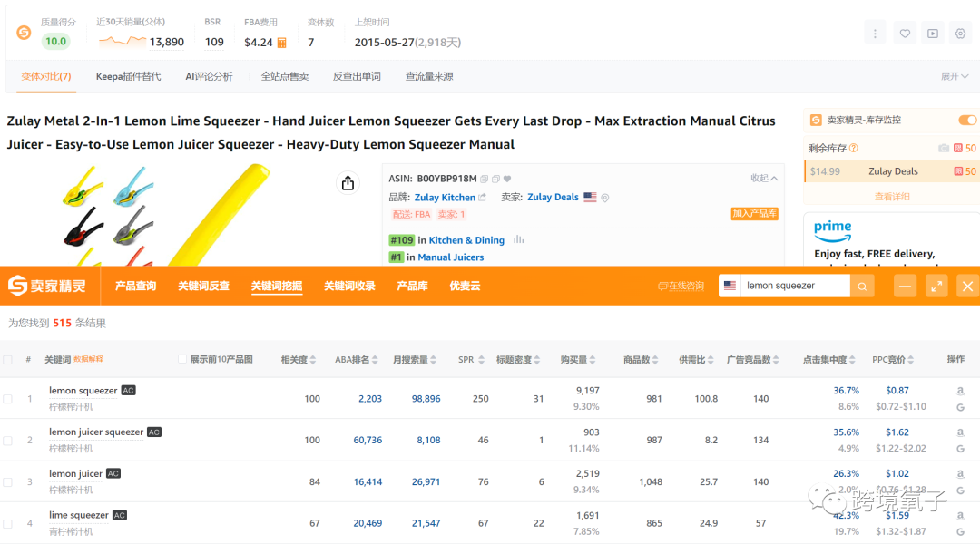
Task: Click Google 'G' icon for lime squeezer row
Action: point(960,531)
